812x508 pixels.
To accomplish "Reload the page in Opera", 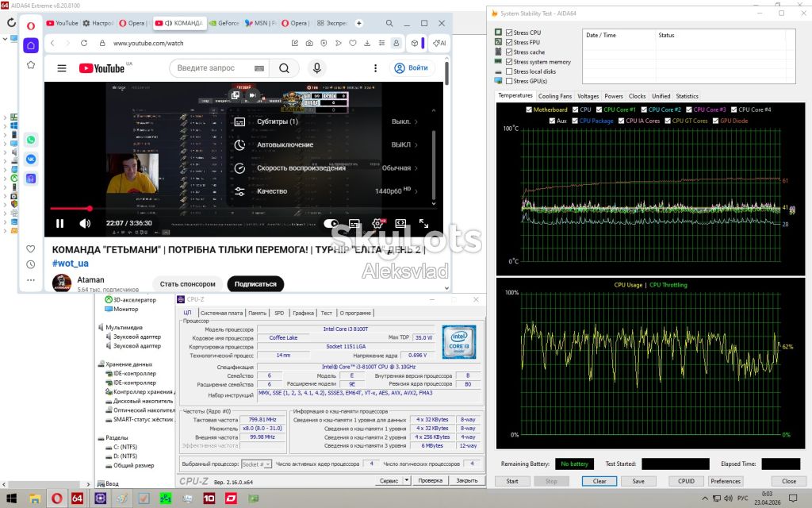I will click(x=84, y=43).
